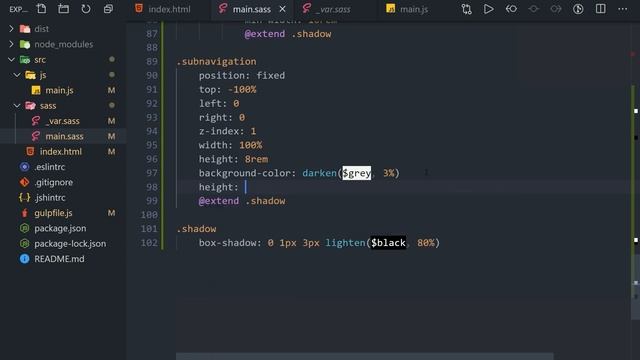Click the package.json node icon
The height and width of the screenshot is (360, 640).
(x=24, y=228)
